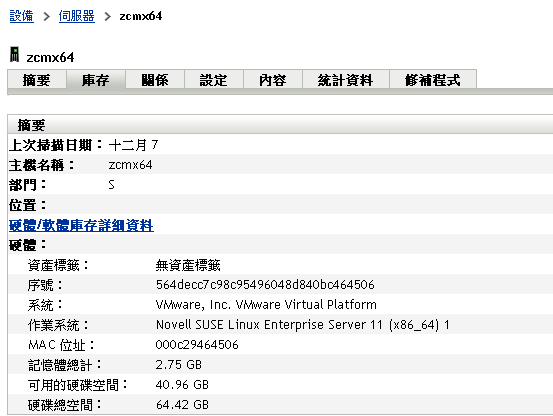Screen dimensions: 553x416
Task: Open the 伺服器 breadcrumb link
Action: (x=77, y=16)
